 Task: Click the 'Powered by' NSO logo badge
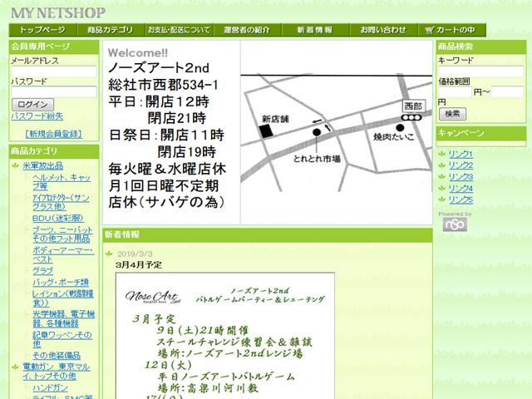coord(454,224)
